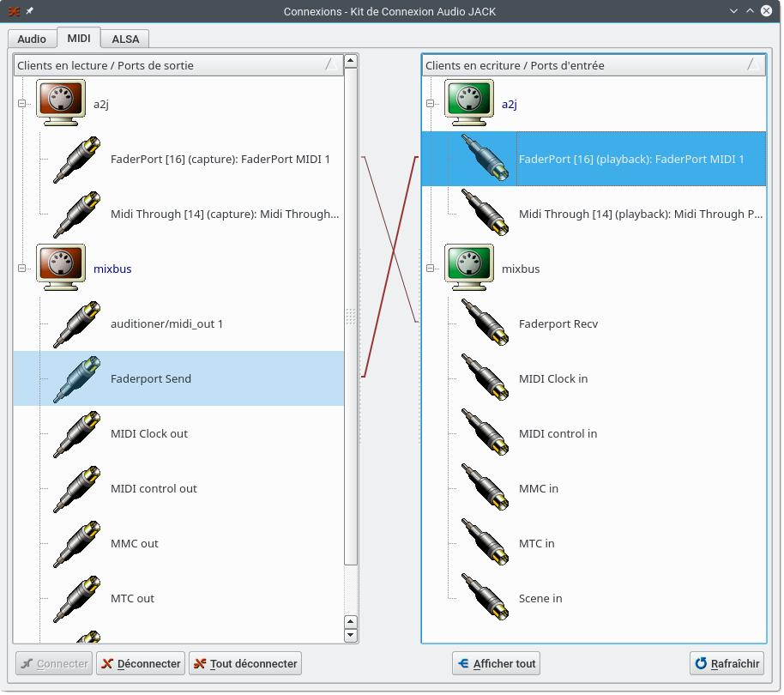
Task: Click the a2j client icon in input ports
Action: click(x=469, y=103)
